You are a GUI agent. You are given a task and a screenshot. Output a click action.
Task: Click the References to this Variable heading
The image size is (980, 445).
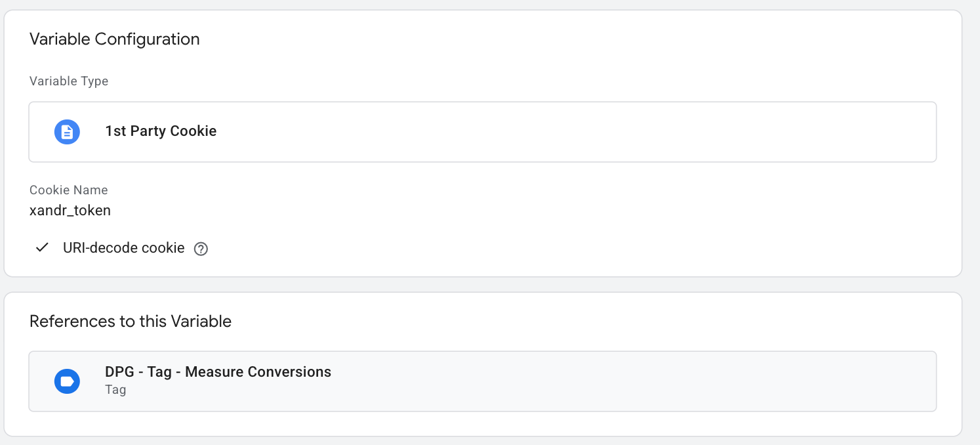[131, 322]
